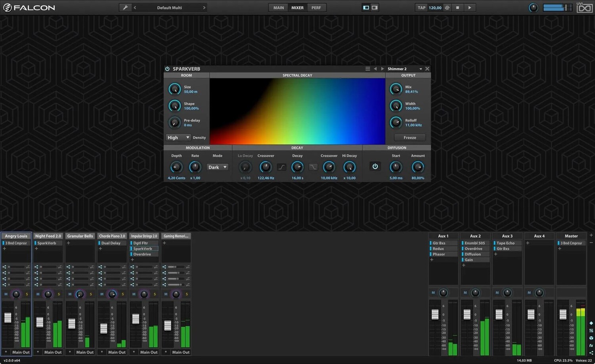Screen dimensions: 595x364
Task: Open Gaming Memori Main Out output selector
Action: 181,352
